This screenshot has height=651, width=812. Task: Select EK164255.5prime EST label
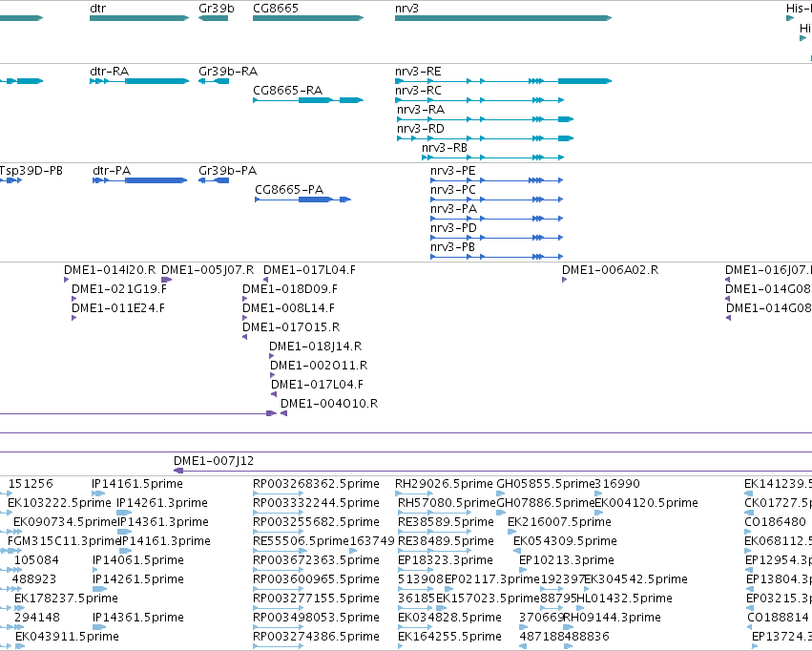[x=449, y=637]
